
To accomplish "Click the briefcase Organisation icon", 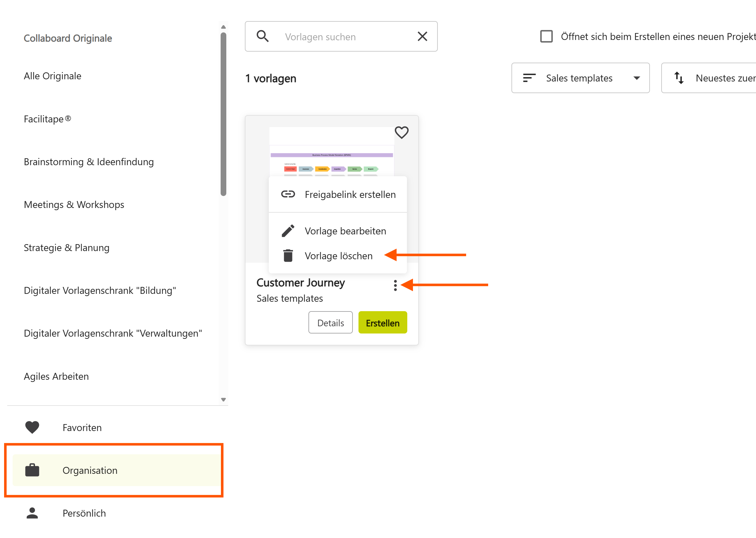I will click(x=32, y=470).
